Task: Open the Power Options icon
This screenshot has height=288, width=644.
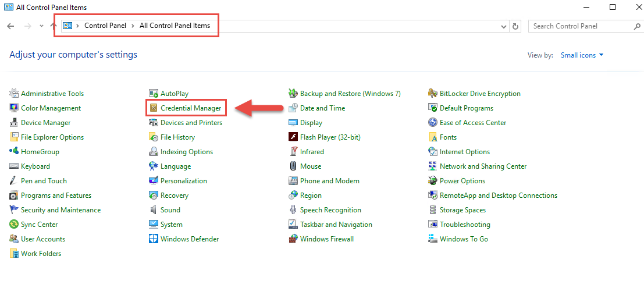Action: click(432, 181)
